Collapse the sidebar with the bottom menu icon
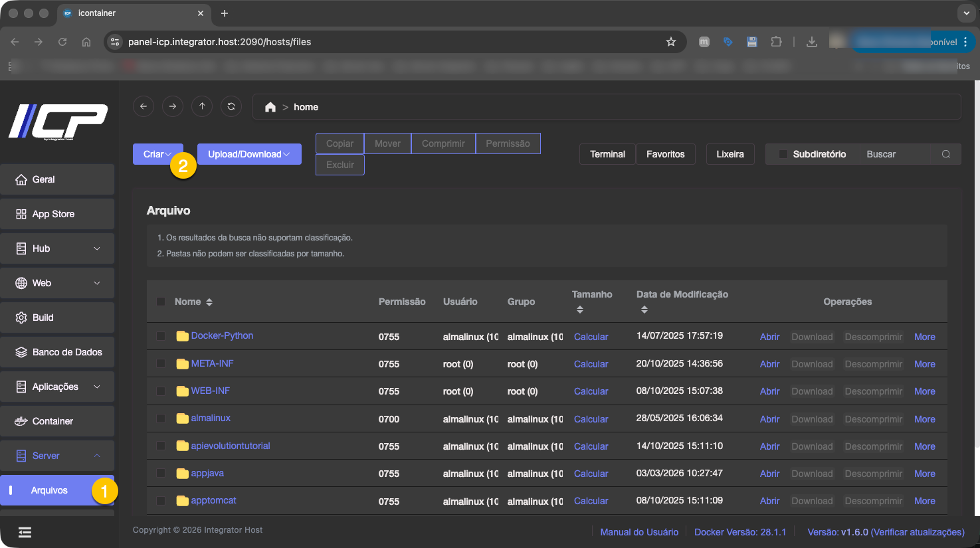The image size is (980, 548). pos(25,532)
